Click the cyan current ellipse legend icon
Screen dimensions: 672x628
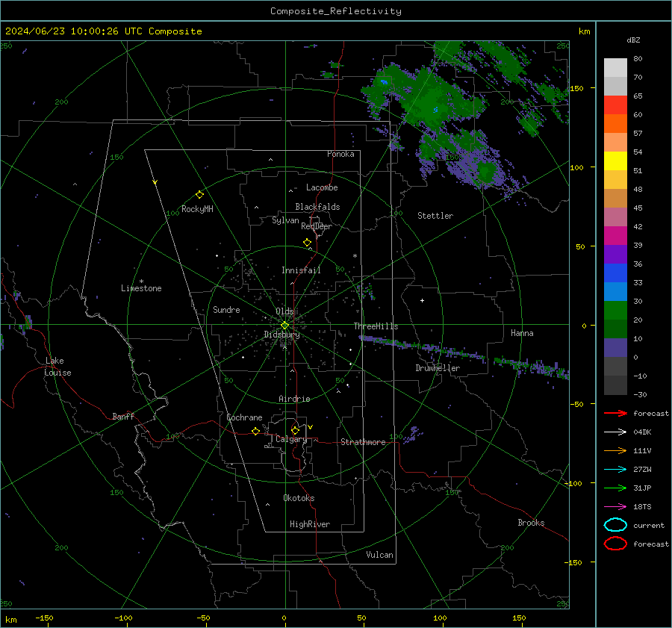pos(615,525)
